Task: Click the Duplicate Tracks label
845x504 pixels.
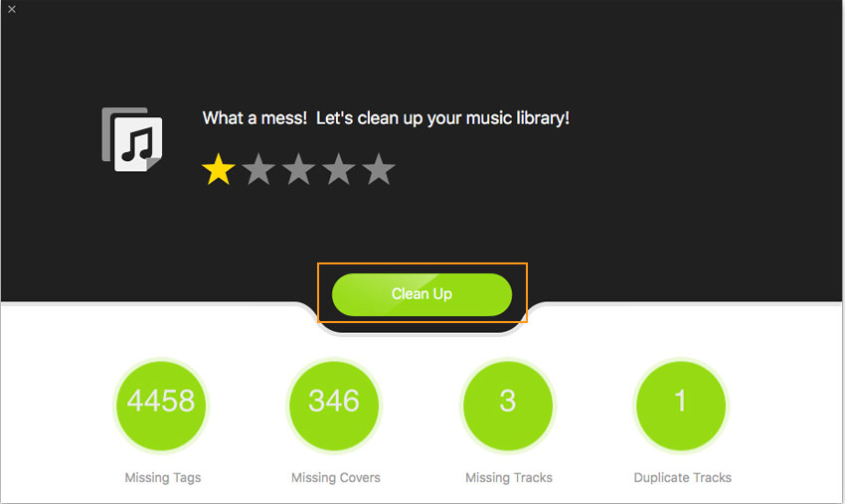Action: point(682,477)
